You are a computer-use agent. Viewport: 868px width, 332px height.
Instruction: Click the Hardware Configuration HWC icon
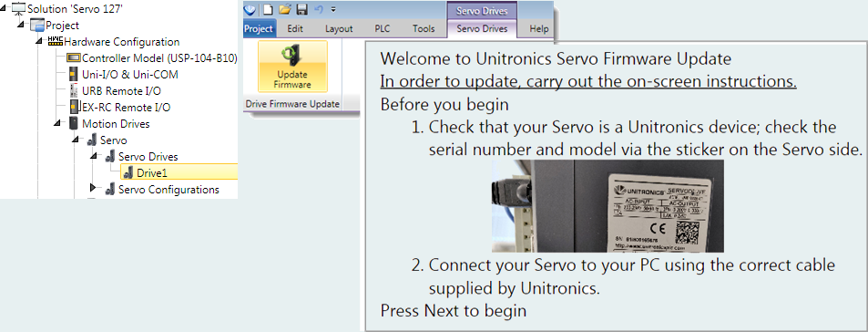56,41
